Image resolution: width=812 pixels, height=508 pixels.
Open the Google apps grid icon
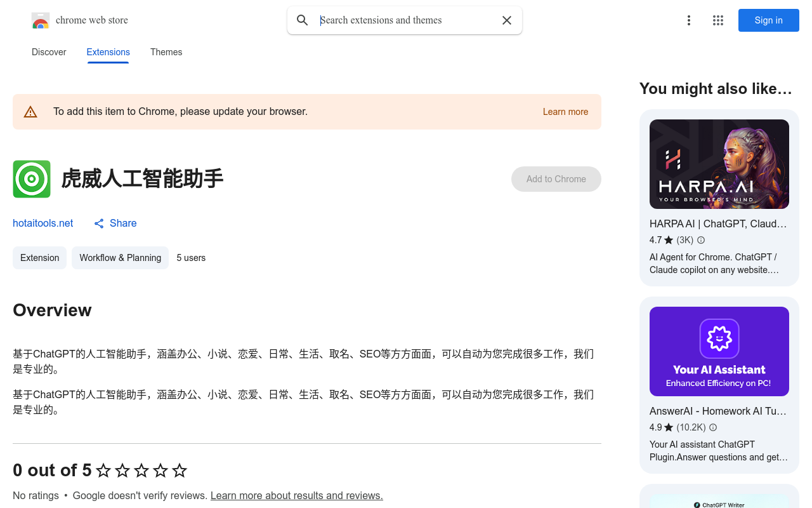pos(718,20)
